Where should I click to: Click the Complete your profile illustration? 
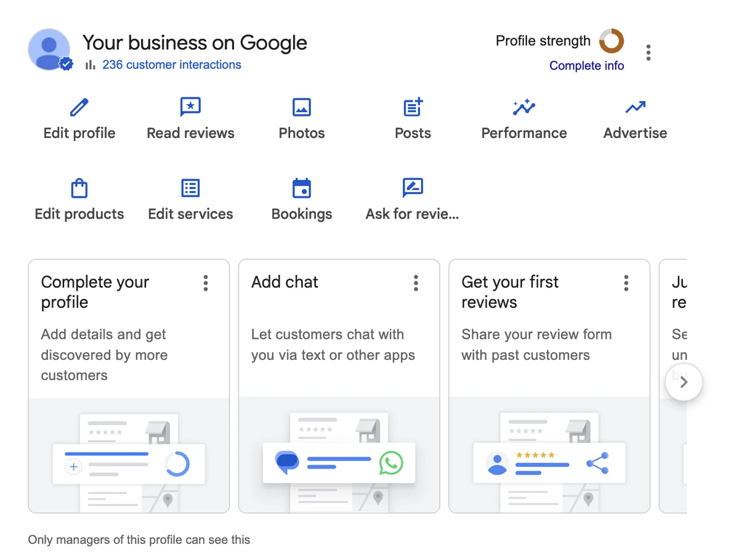pyautogui.click(x=129, y=455)
